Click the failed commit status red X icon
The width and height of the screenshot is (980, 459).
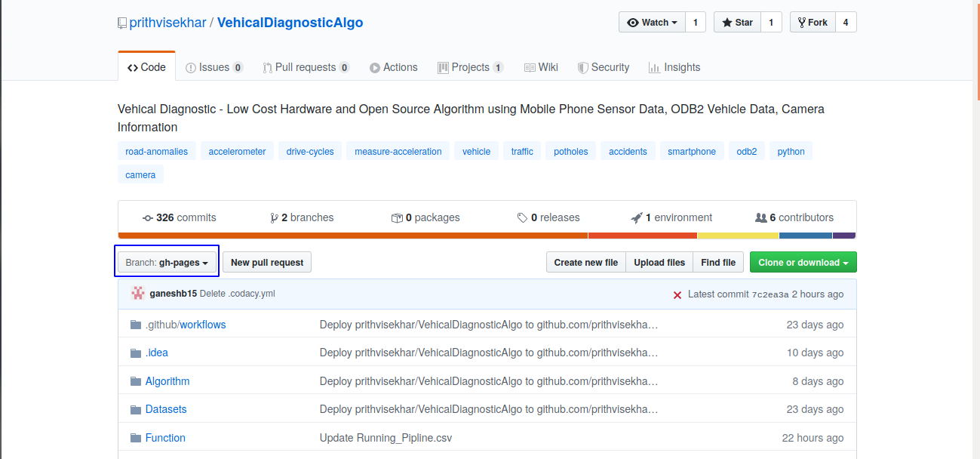click(x=677, y=294)
